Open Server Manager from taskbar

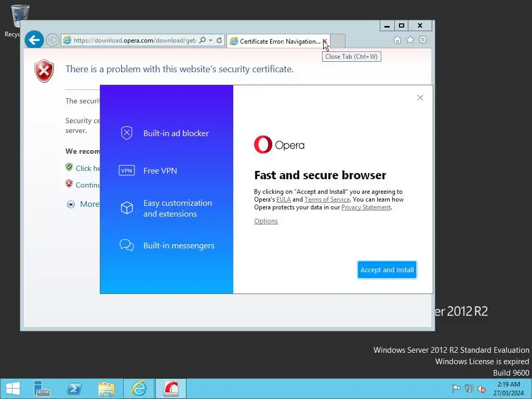42,389
